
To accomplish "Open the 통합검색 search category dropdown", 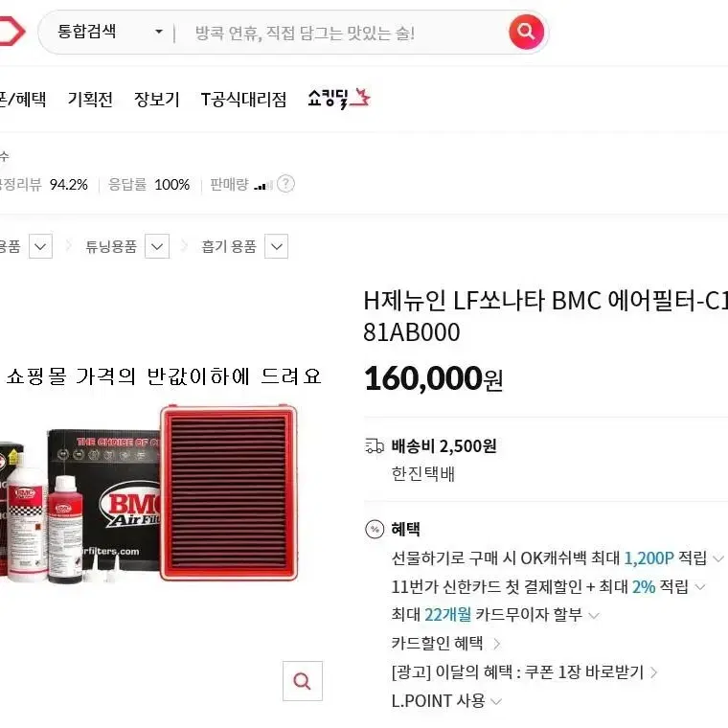I will [x=109, y=32].
